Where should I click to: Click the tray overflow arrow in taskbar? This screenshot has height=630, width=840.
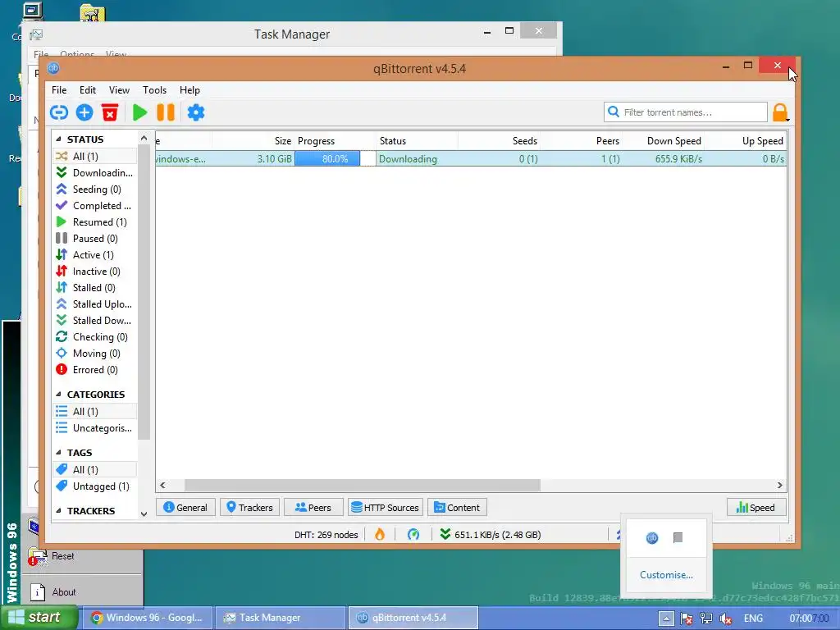(x=666, y=619)
